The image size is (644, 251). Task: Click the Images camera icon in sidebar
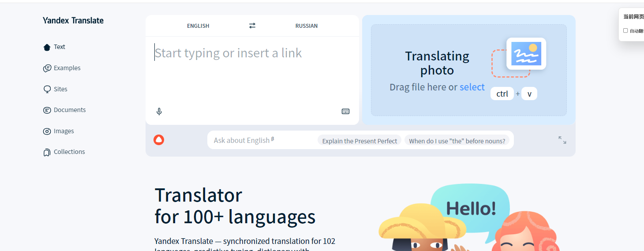click(x=47, y=131)
